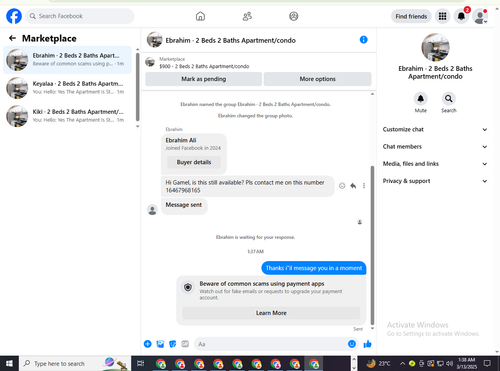Select Kiki conversation in Marketplace list
The height and width of the screenshot is (371, 500).
pyautogui.click(x=67, y=116)
